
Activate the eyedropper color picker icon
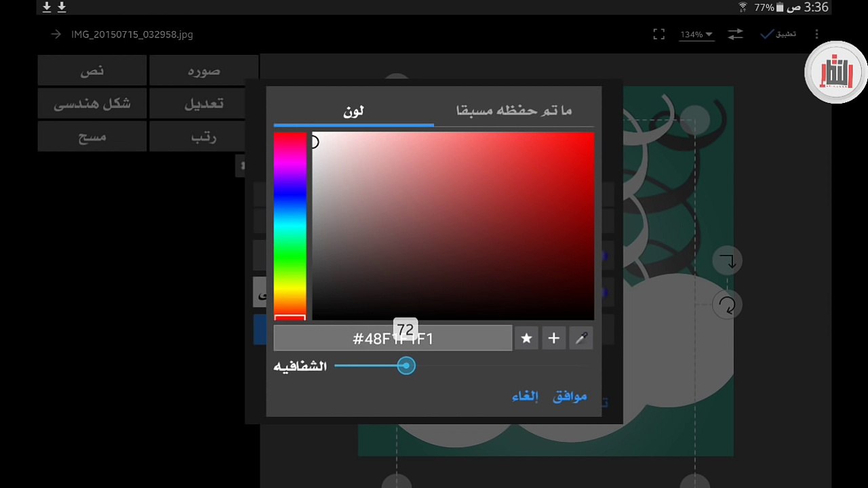pos(581,338)
